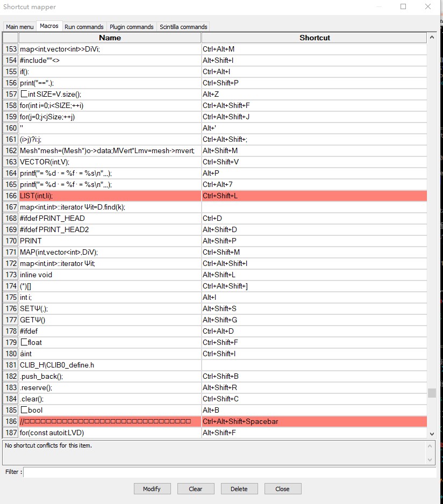
Task: Switch to the Main menu tab
Action: [x=20, y=27]
